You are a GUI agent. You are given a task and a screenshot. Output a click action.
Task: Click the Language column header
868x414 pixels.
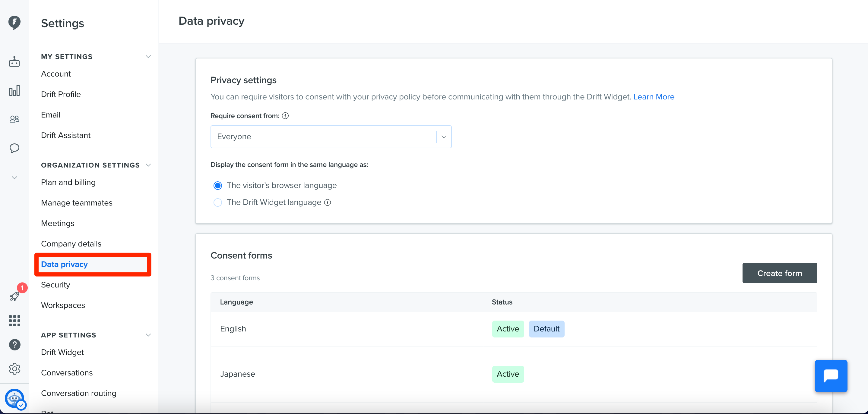click(x=236, y=302)
